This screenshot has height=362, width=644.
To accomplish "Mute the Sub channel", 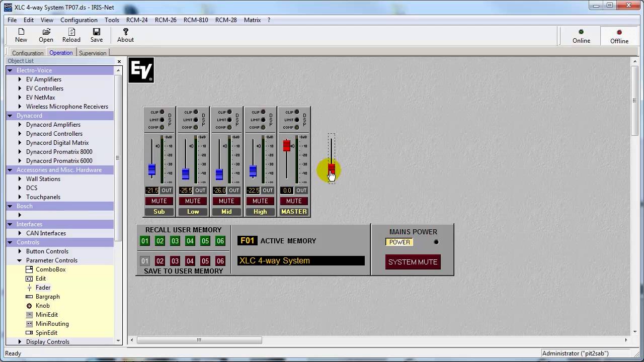I will point(159,201).
